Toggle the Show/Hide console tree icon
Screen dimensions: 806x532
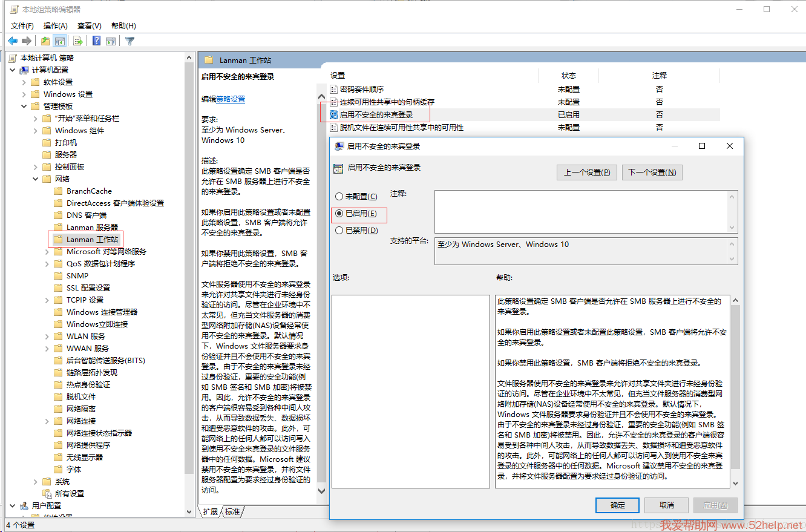pos(59,41)
